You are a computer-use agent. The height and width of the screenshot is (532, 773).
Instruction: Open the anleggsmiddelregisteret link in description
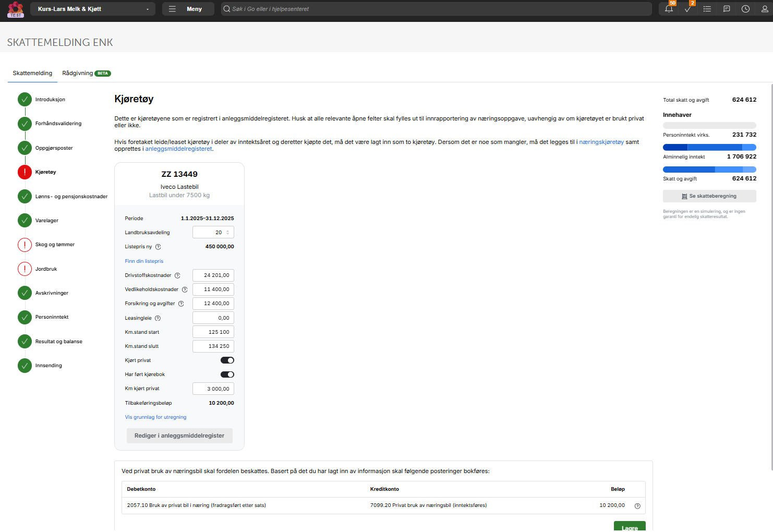click(x=178, y=149)
